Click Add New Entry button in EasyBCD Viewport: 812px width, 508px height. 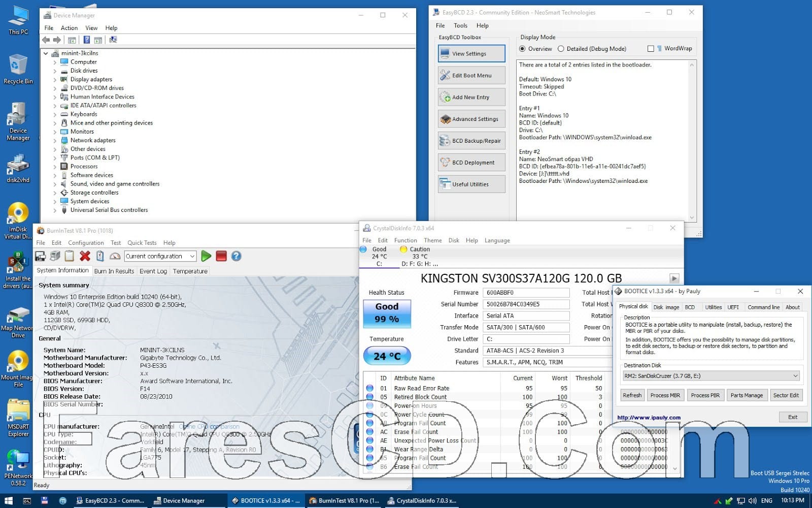click(x=471, y=97)
